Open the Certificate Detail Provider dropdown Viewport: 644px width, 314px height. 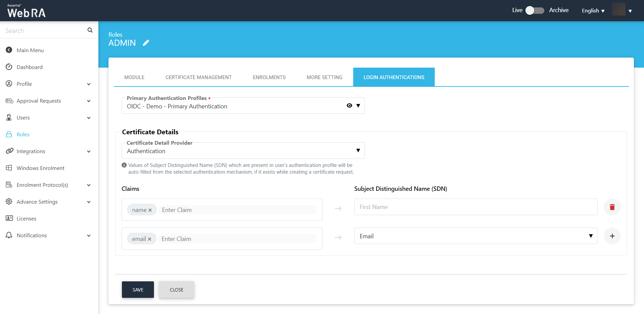358,151
